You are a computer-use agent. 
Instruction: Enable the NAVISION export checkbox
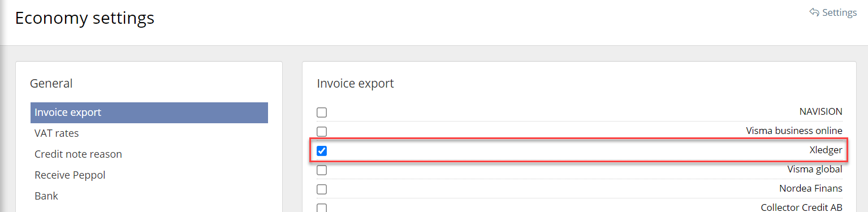[x=322, y=113]
